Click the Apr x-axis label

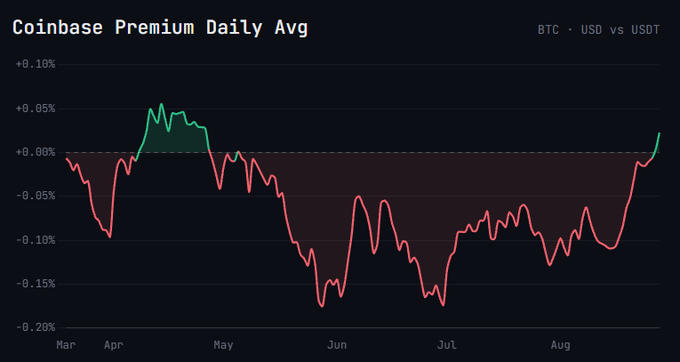114,345
